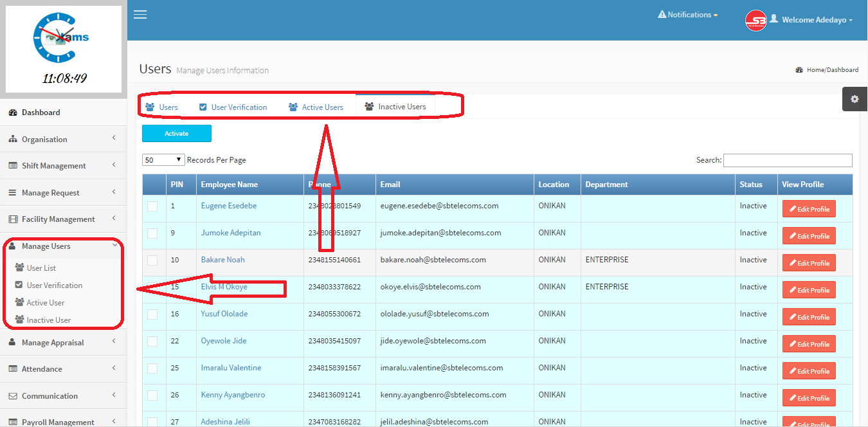The width and height of the screenshot is (868, 427).
Task: Tick the checkbox for Eugene Esedebe
Action: (x=152, y=206)
